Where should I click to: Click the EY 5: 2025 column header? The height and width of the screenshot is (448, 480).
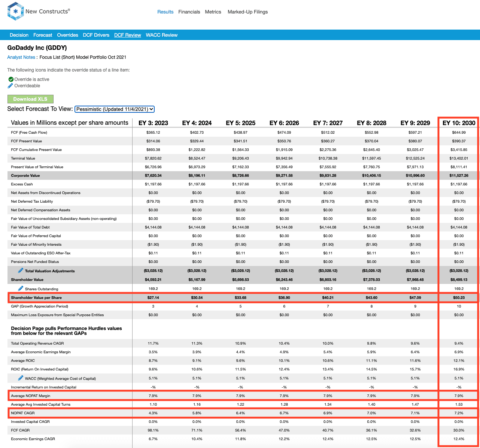(241, 123)
